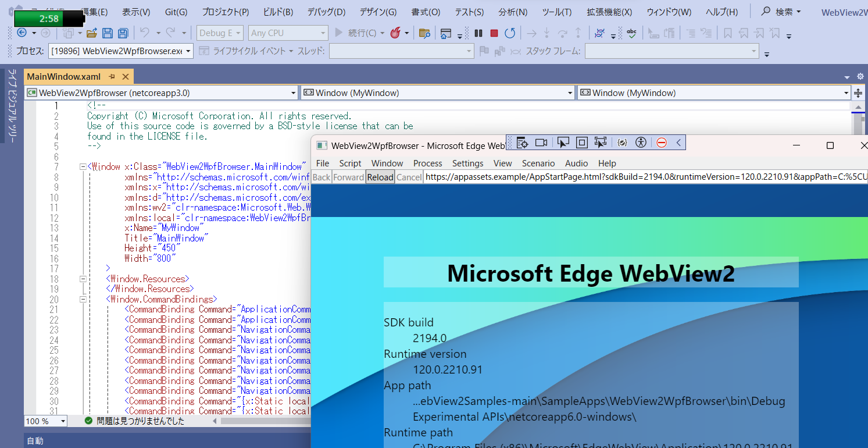Click the Back button in WebView2WpfBrowser

(x=322, y=177)
